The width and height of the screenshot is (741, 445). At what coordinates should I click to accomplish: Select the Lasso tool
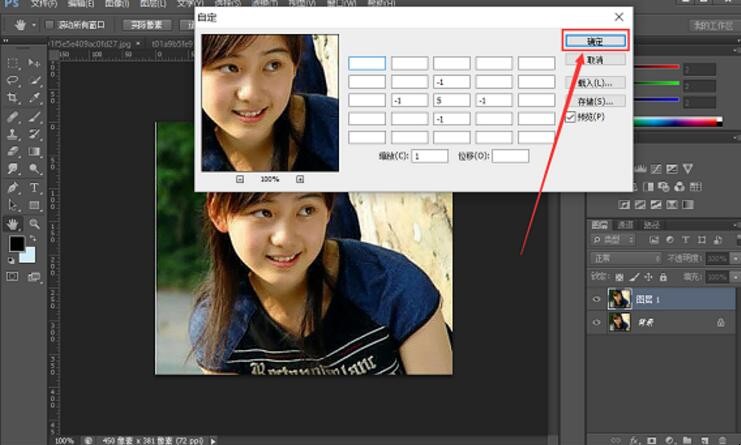[13, 80]
